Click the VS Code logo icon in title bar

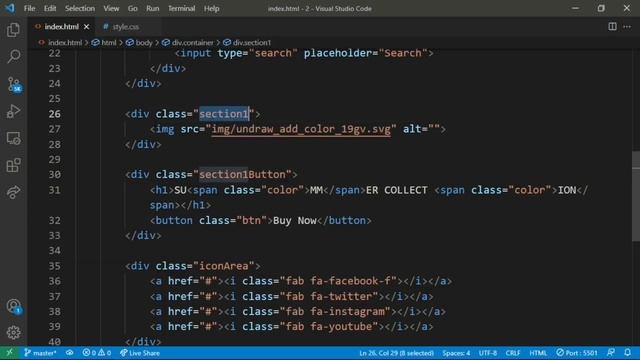(x=10, y=8)
